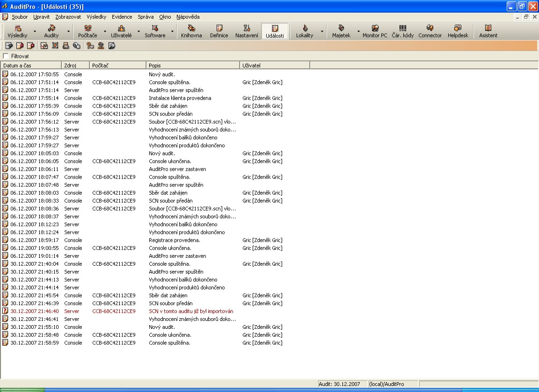Image resolution: width=539 pixels, height=392 pixels.
Task: Expand the Počítače dropdown arrow
Action: point(105,31)
